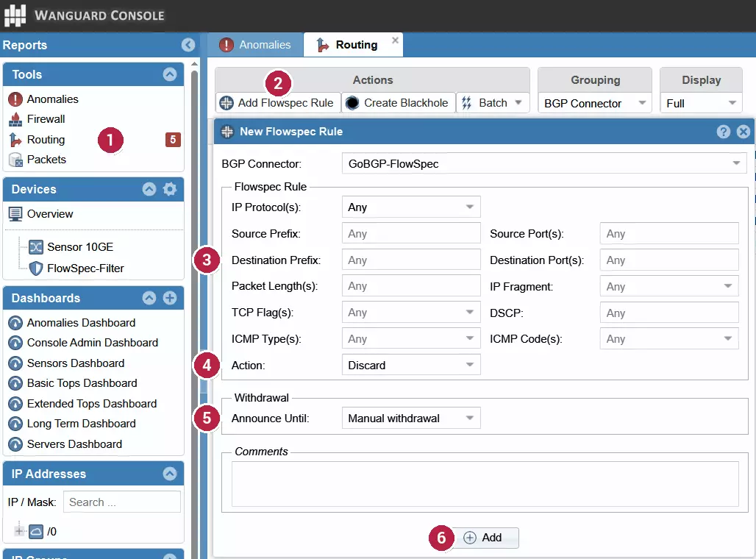Click the Source Prefix field
This screenshot has width=756, height=559.
coord(411,233)
